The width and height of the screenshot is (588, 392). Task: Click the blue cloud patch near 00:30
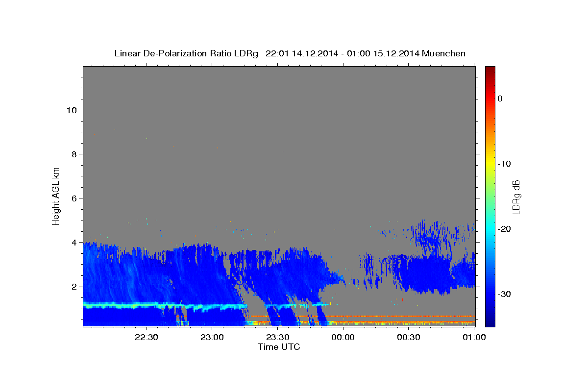click(422, 274)
